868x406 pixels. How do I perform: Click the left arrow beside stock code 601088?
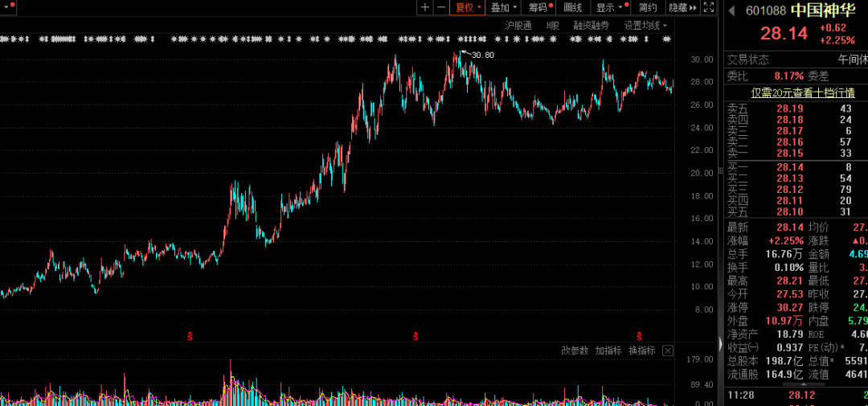731,10
